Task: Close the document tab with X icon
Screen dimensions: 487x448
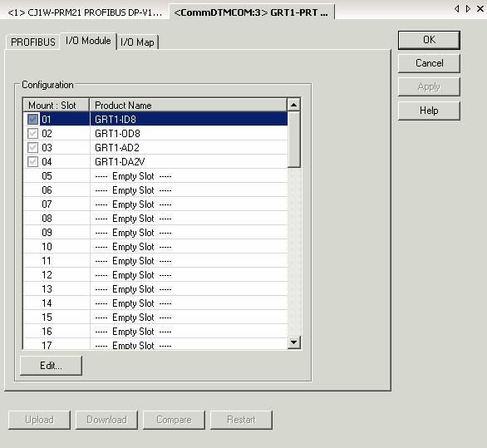Action: [x=480, y=8]
